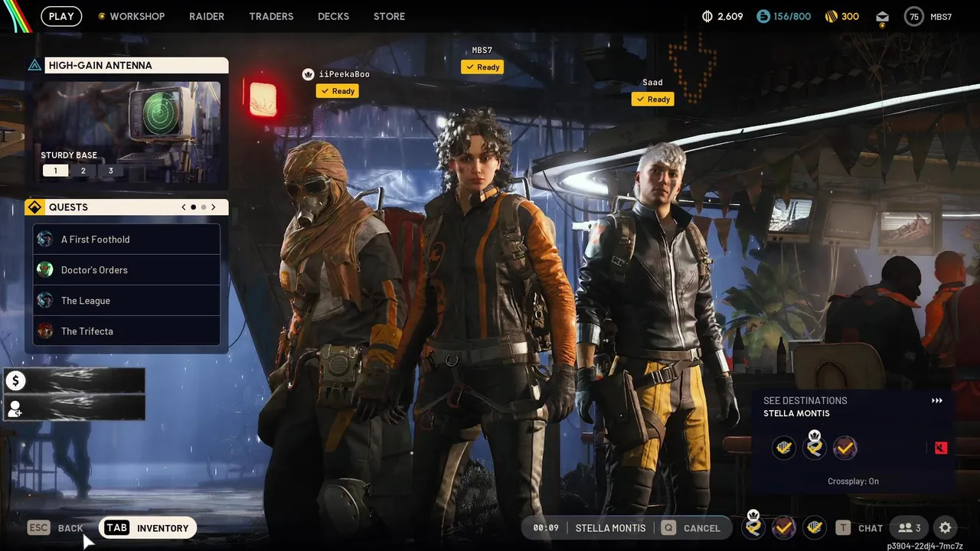Click The Trifecta quest giver portrait

click(45, 331)
